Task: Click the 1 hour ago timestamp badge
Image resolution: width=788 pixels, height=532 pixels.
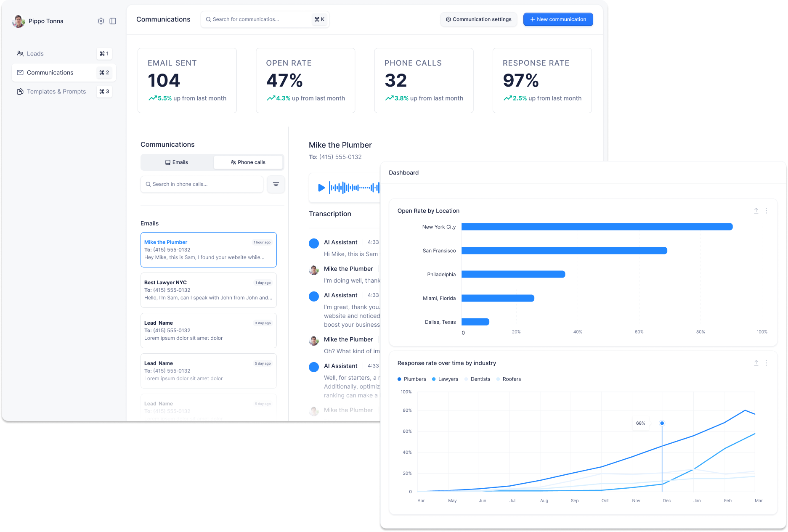Action: coord(262,242)
